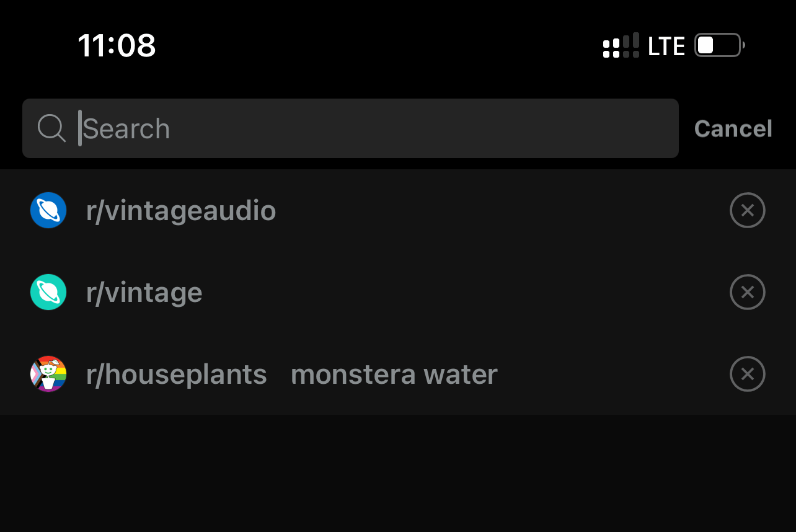Screen dimensions: 796x532
Task: Tap the r/houseplants subreddit label
Action: pos(177,374)
